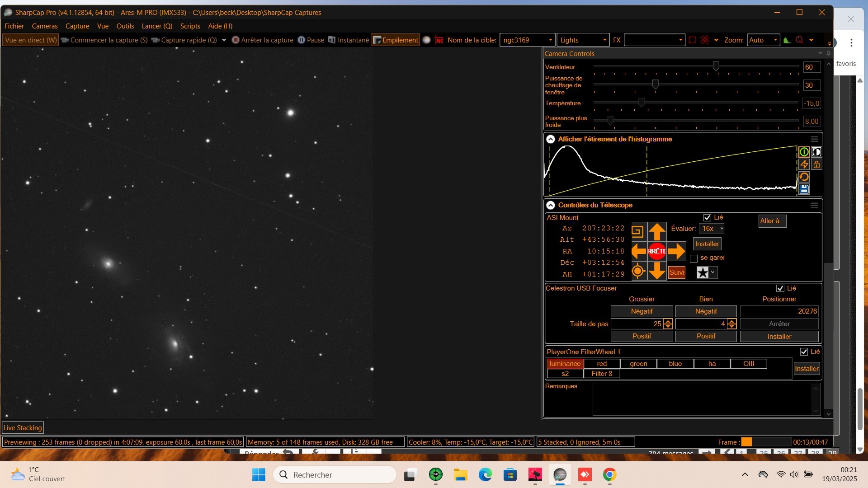Click the FilterWheel Installer button
The image size is (868, 488).
[x=807, y=369]
